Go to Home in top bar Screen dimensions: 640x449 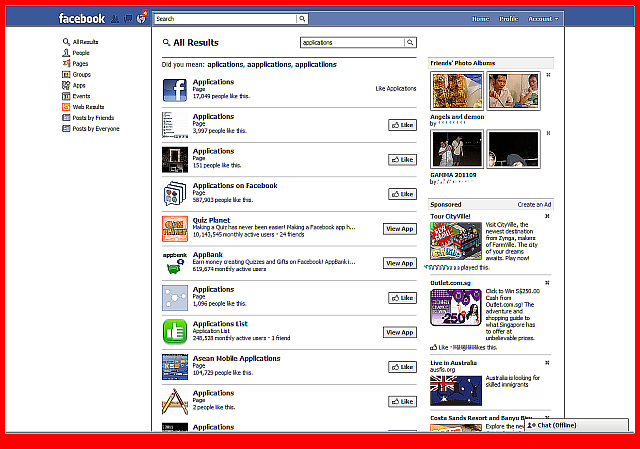pyautogui.click(x=480, y=19)
